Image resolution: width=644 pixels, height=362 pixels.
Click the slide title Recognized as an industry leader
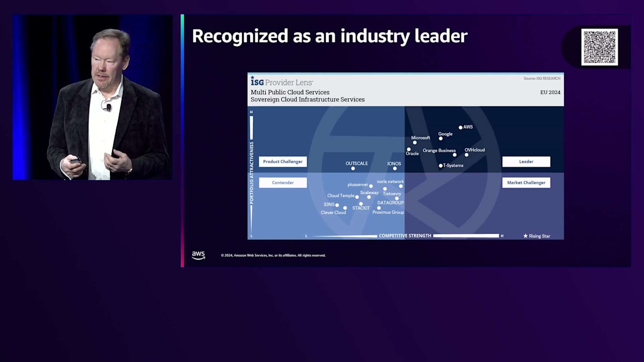tap(330, 36)
